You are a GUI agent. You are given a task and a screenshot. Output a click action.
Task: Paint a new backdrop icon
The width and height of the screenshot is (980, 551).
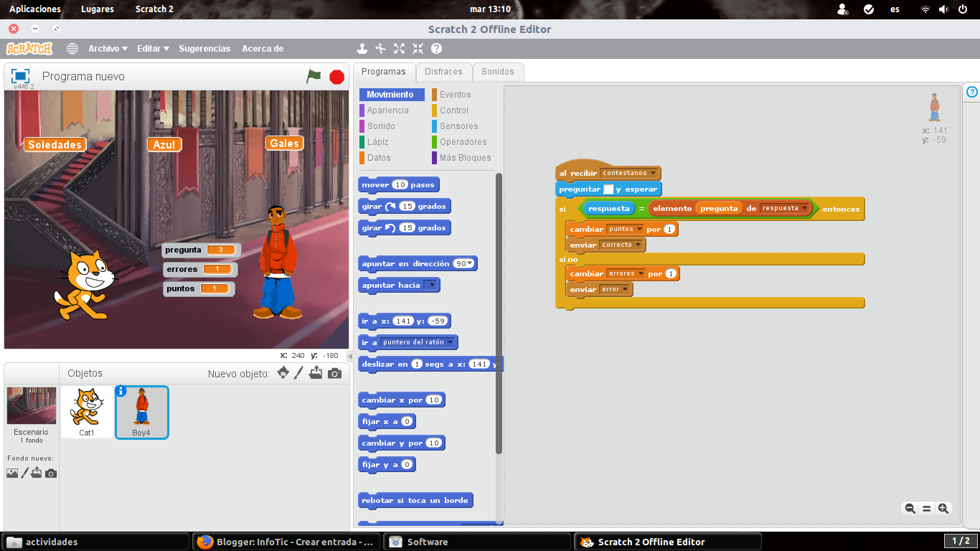pos(24,473)
